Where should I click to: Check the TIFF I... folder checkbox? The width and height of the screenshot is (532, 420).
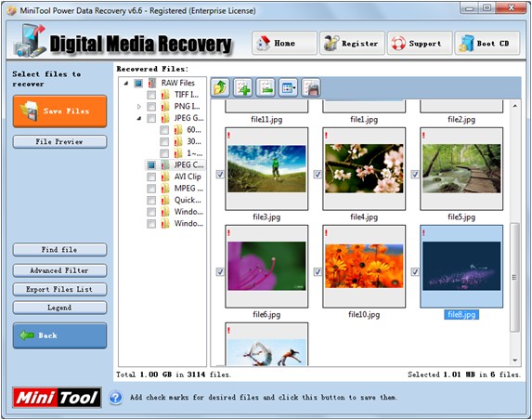point(151,95)
